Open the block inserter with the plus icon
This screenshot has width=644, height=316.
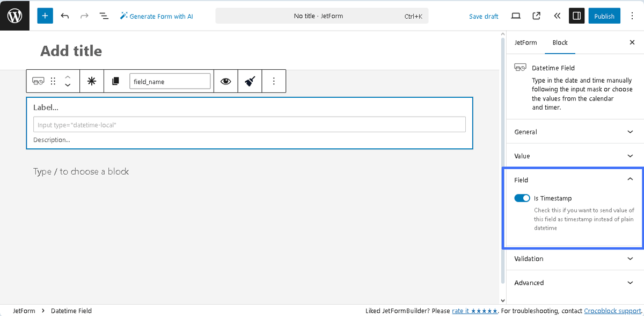pyautogui.click(x=45, y=16)
